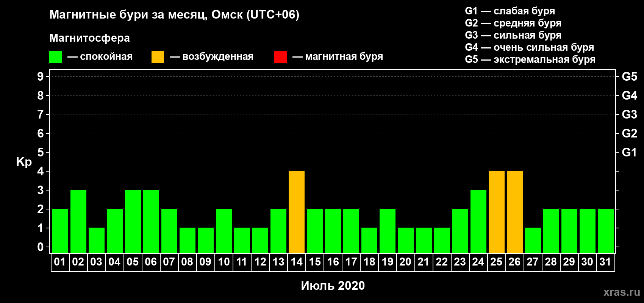Click date label '14' on the axis
The height and width of the screenshot is (303, 644).
pos(297,262)
